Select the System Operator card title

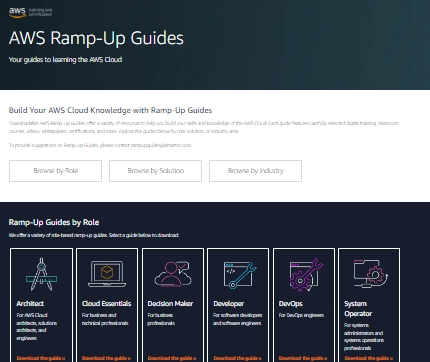[x=358, y=309]
